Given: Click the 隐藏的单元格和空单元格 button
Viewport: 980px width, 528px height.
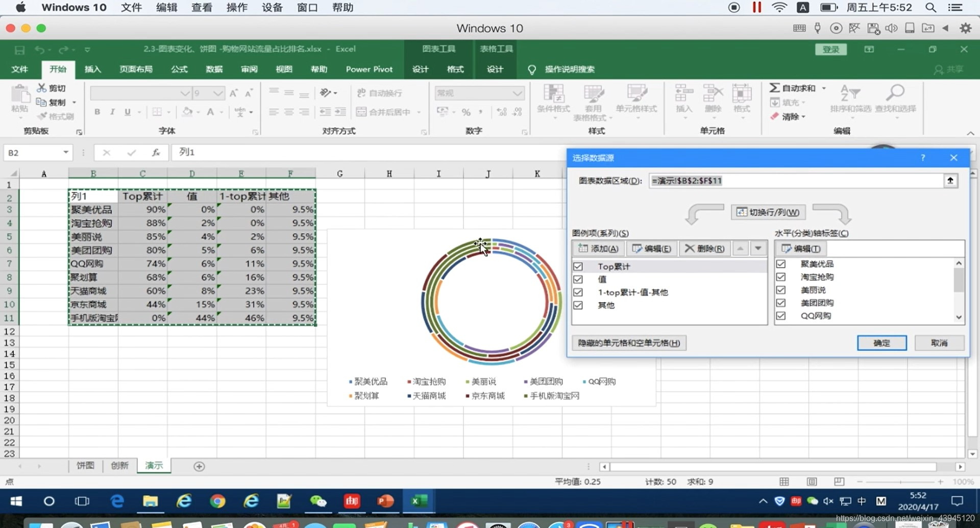Looking at the screenshot, I should [x=629, y=343].
